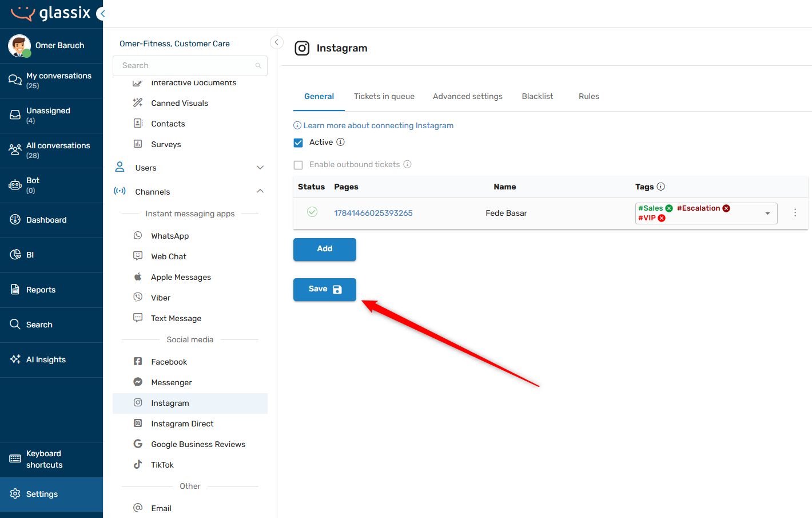Switch to the General tab
812x518 pixels.
tap(319, 96)
